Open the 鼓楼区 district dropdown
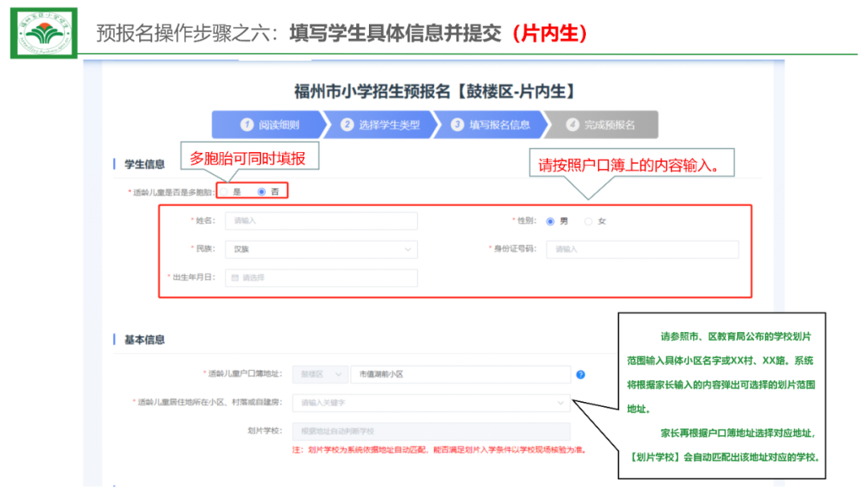The image size is (868, 489). 320,374
